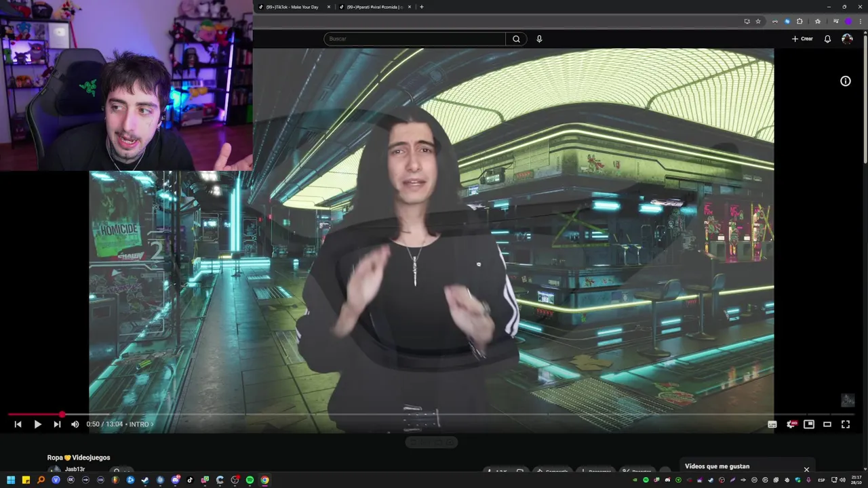Image resolution: width=868 pixels, height=488 pixels.
Task: Toggle subtitles on the video
Action: (772, 424)
